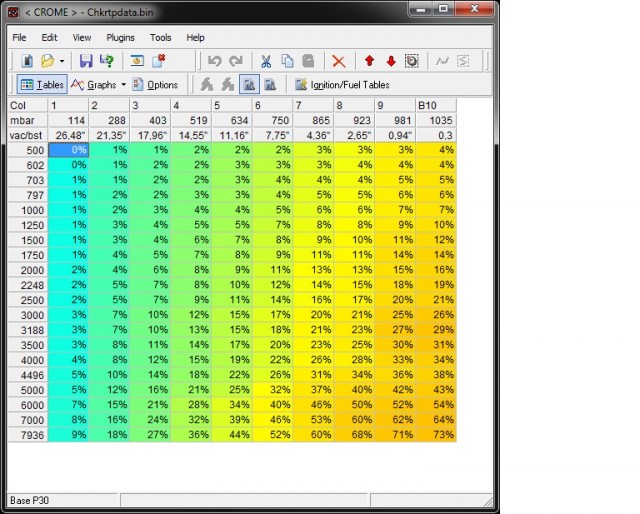Toggle the second table display icon

coord(270,85)
